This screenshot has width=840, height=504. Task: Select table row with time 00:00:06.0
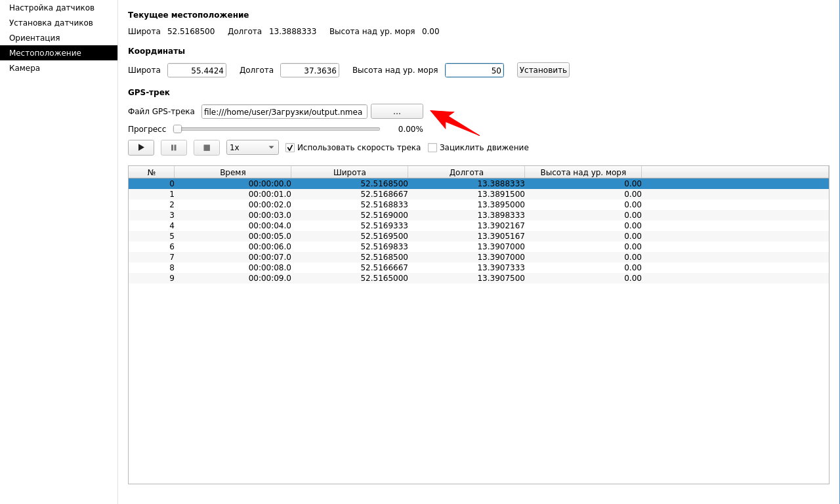(x=478, y=247)
